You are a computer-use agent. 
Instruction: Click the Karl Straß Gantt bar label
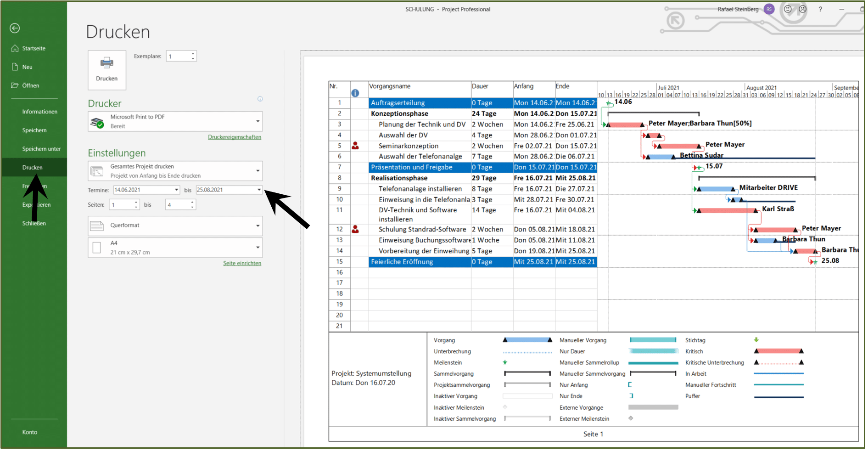(778, 209)
